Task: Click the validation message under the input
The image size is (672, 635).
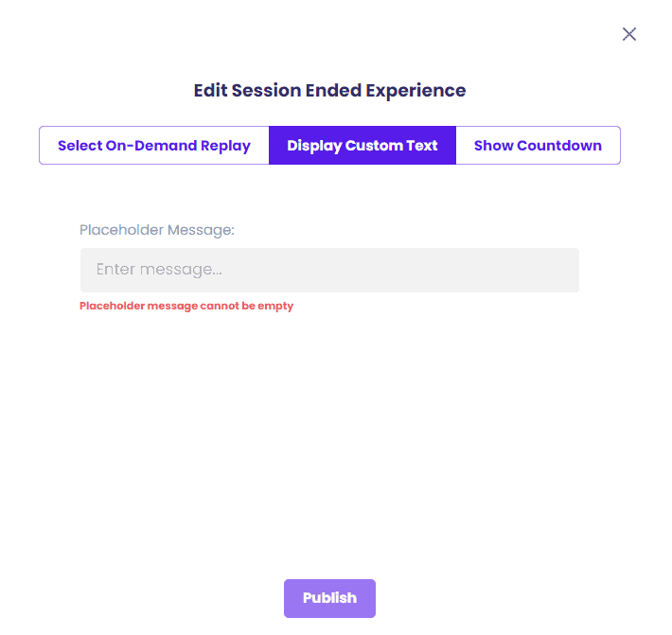Action: click(186, 306)
